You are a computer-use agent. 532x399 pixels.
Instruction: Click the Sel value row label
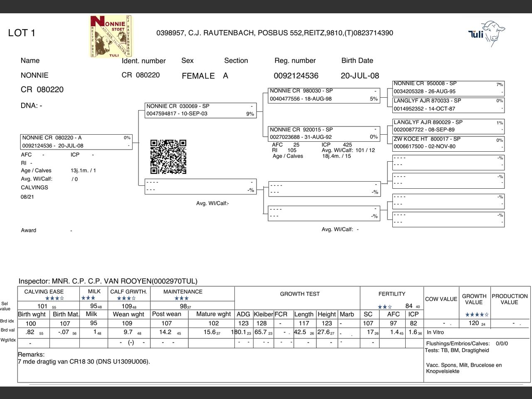5,306
